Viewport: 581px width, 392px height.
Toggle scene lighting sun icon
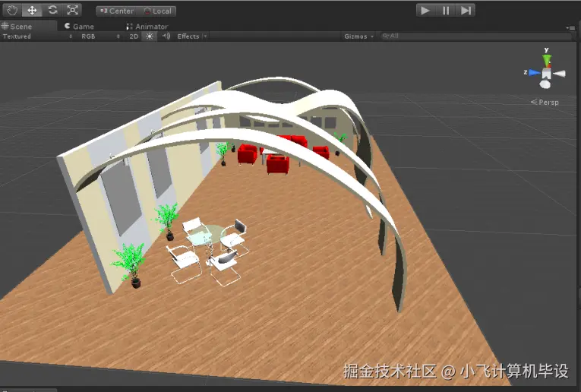(150, 36)
